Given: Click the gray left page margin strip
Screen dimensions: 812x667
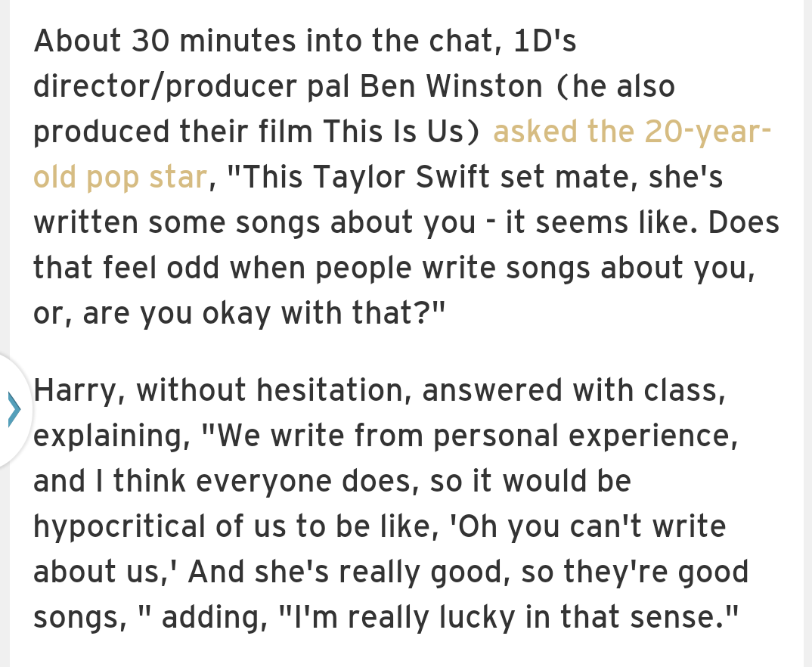Looking at the screenshot, I should (x=5, y=176).
